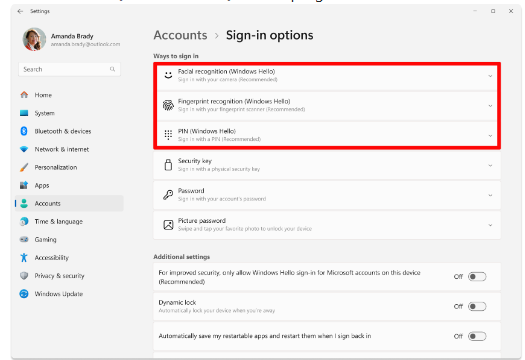525x360 pixels.
Task: Click the Bluetooth icon in sidebar
Action: 24,131
